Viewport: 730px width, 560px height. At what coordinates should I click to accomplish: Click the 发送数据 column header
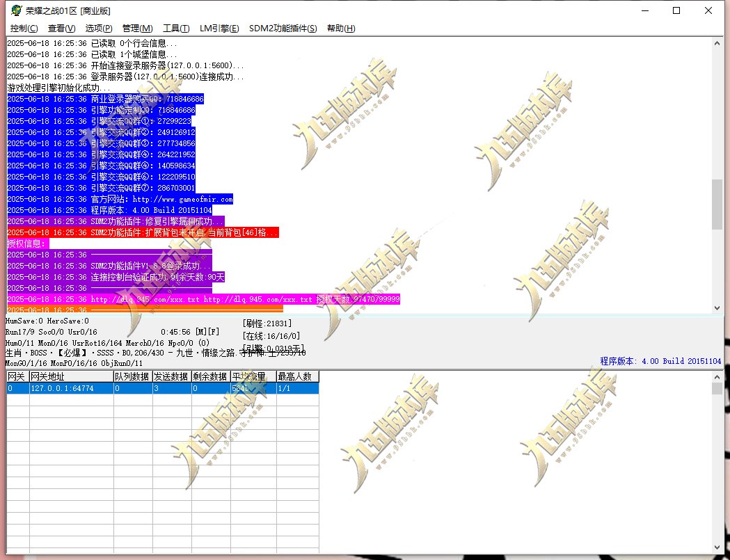172,376
